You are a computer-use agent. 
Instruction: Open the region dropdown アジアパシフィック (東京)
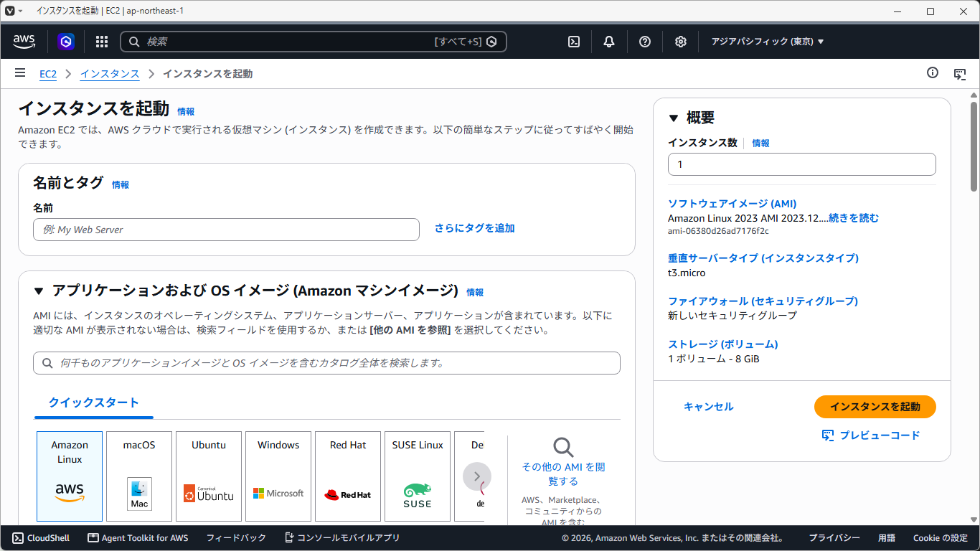(768, 42)
